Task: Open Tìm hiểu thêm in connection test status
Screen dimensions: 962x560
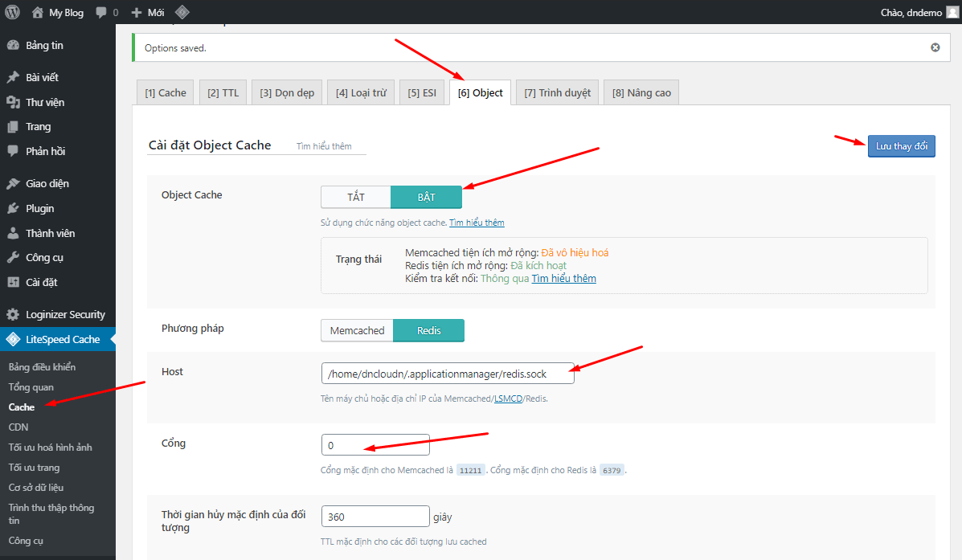Action: 564,279
